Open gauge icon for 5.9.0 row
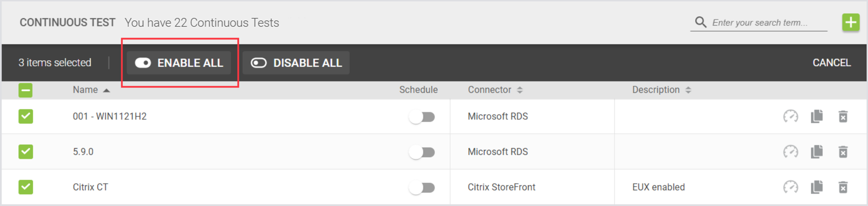This screenshot has width=868, height=206. tap(790, 152)
